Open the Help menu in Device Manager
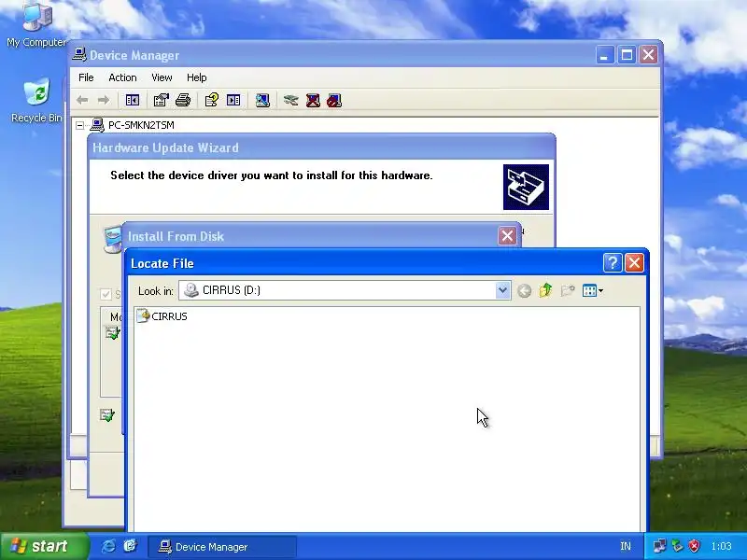 click(196, 77)
